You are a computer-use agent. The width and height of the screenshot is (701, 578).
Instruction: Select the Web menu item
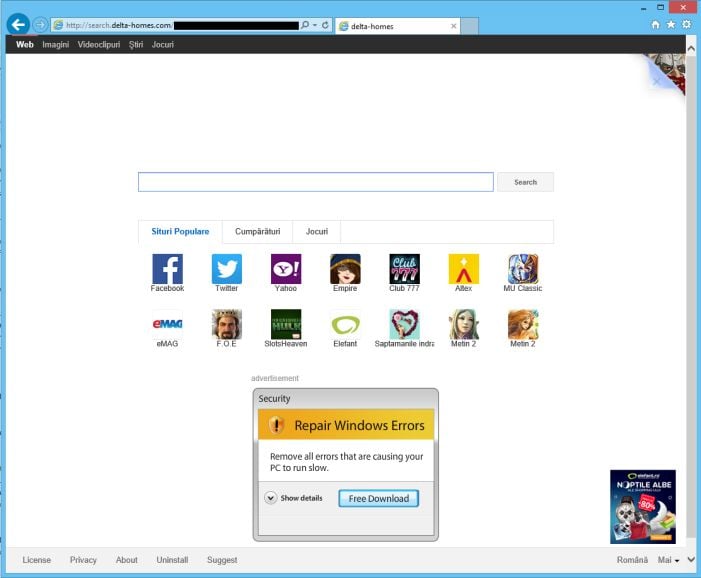(x=25, y=44)
